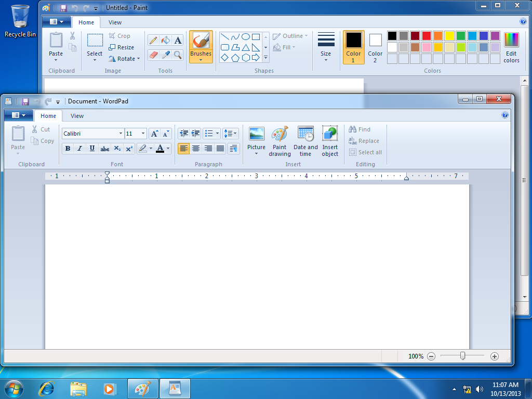Pick the red color swatch in Paint
The height and width of the screenshot is (399, 532).
click(x=427, y=36)
